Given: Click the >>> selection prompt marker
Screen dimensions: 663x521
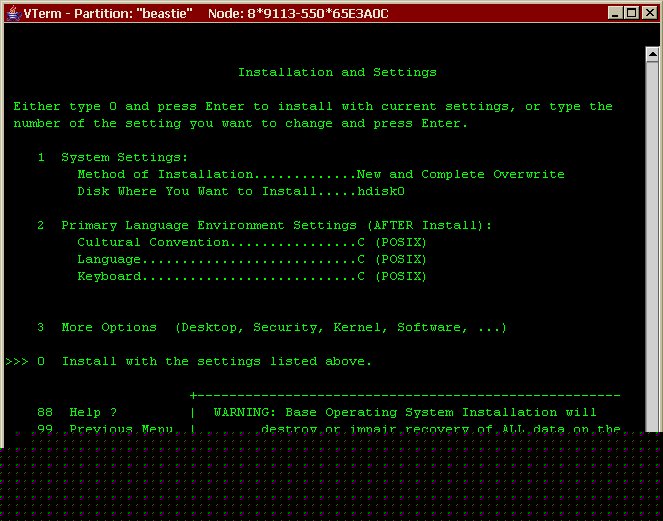Looking at the screenshot, I should 16,361.
